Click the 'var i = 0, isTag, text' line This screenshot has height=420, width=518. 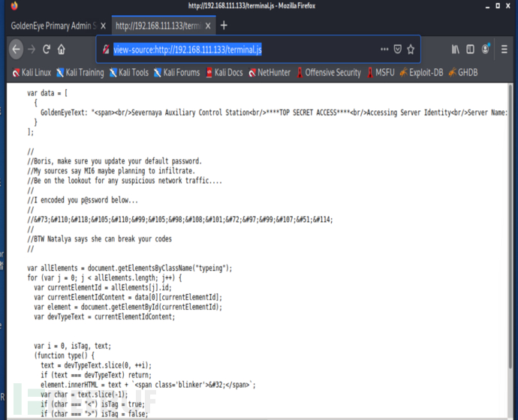72,346
